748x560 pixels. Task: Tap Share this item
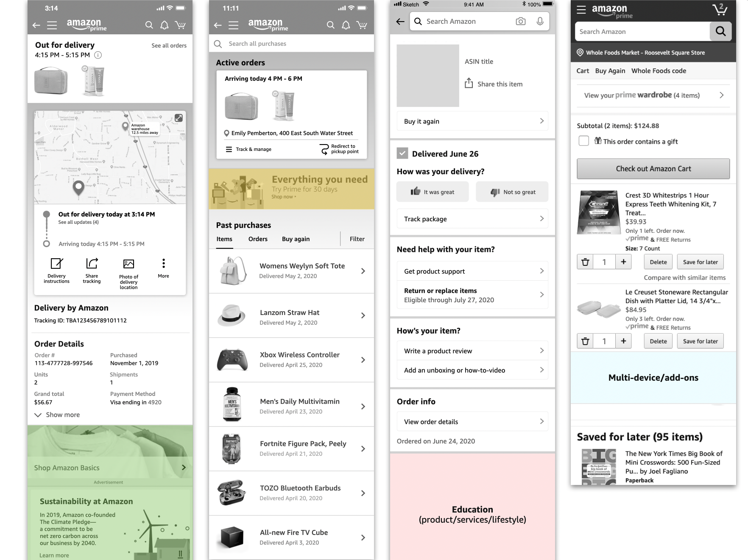coord(494,84)
